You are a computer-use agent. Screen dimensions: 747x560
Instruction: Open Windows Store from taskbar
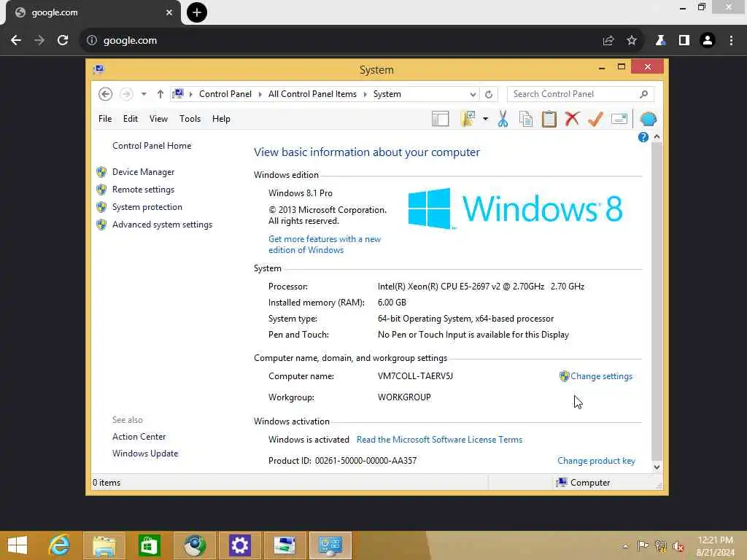point(149,545)
